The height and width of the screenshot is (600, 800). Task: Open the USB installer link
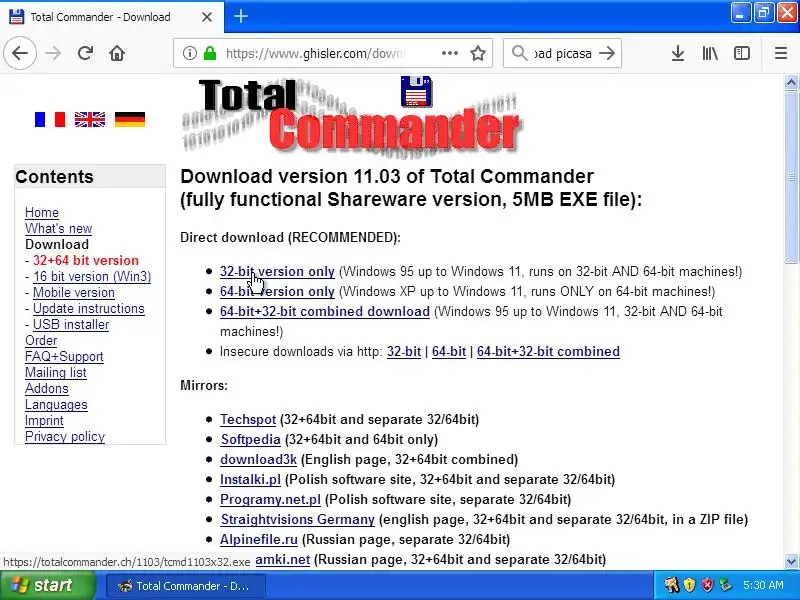(x=71, y=324)
